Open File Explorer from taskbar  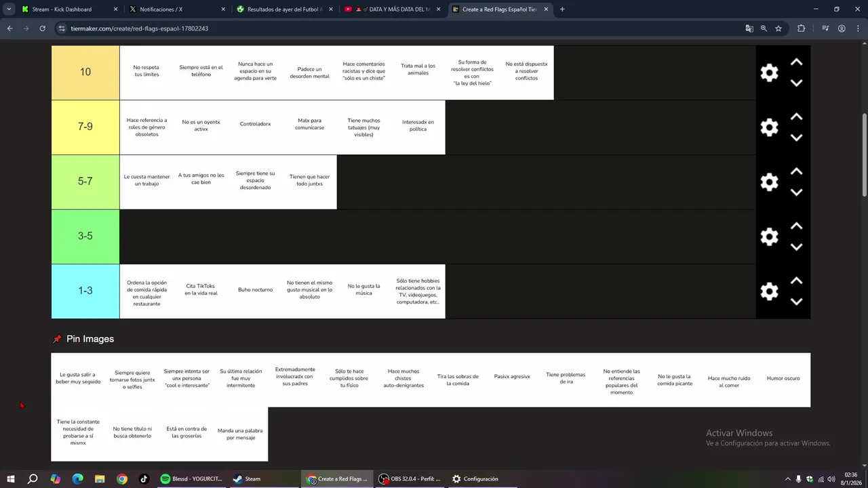100,479
